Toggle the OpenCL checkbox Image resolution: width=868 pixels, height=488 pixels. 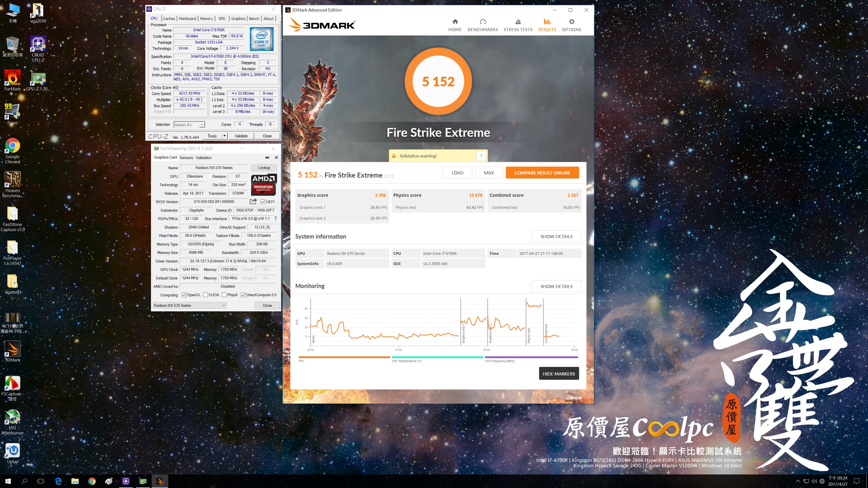184,295
